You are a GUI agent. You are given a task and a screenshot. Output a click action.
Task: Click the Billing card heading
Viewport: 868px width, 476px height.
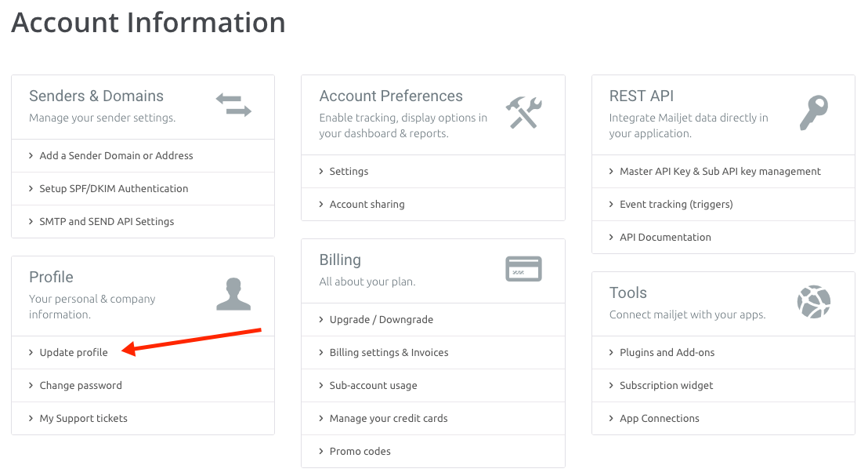tap(340, 260)
